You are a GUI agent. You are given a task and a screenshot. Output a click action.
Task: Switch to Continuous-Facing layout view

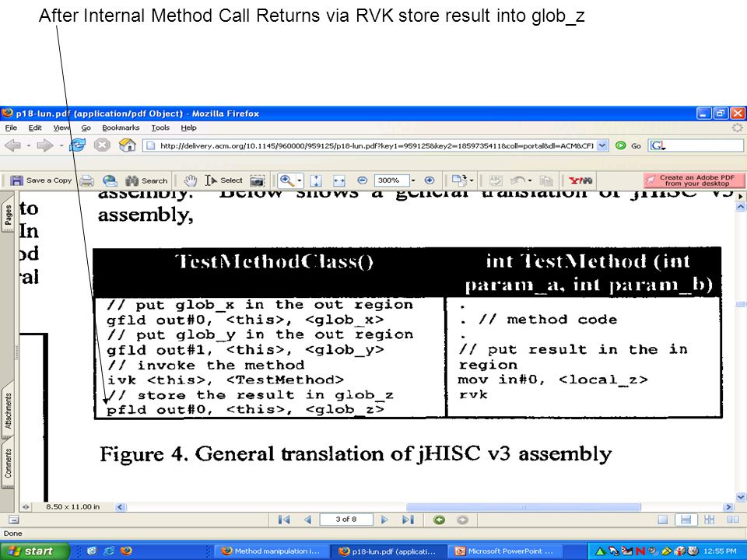710,520
